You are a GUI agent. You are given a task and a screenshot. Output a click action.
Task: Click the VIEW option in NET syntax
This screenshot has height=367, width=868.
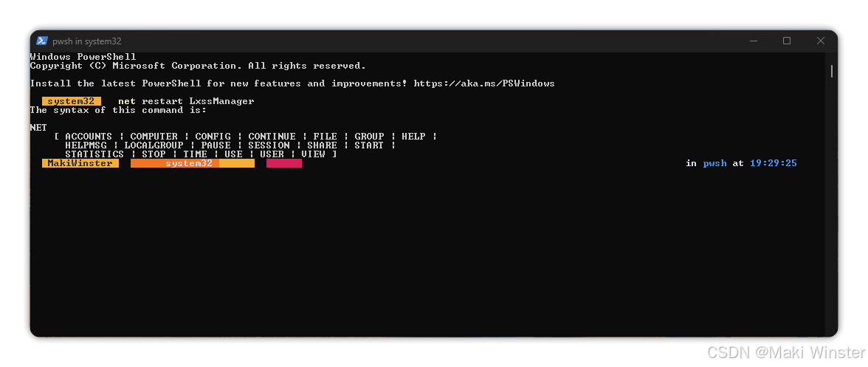point(313,154)
